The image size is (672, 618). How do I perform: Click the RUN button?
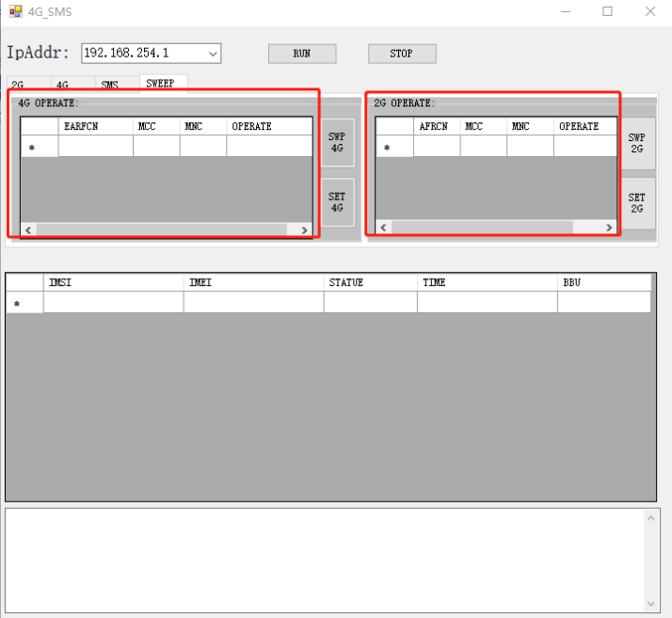tap(301, 54)
